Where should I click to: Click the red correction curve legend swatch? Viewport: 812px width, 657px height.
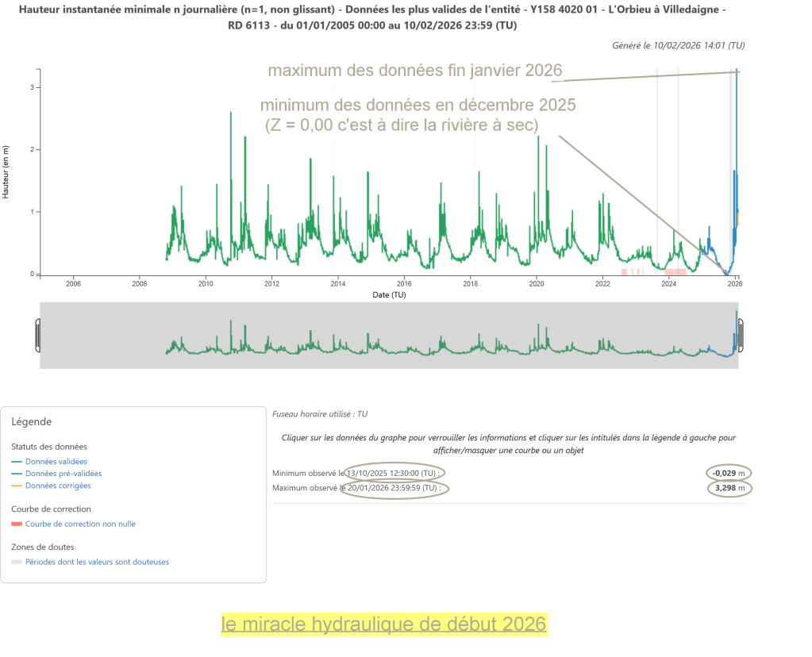(17, 524)
